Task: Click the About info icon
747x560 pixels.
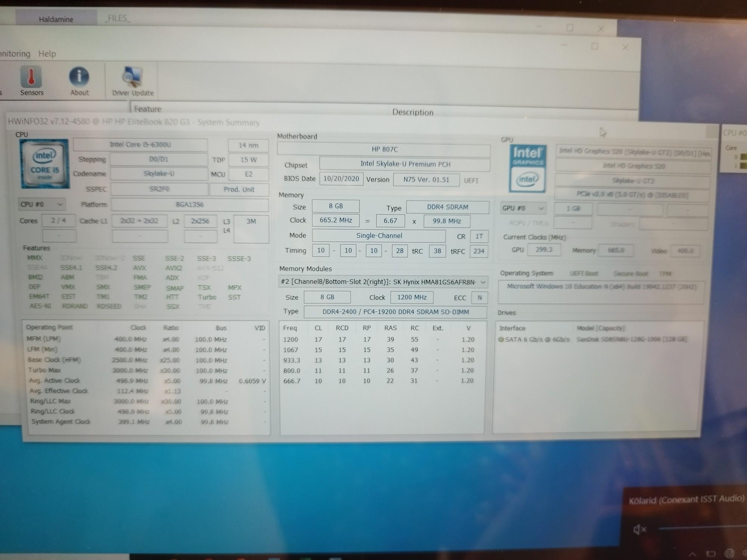Action: 79,81
